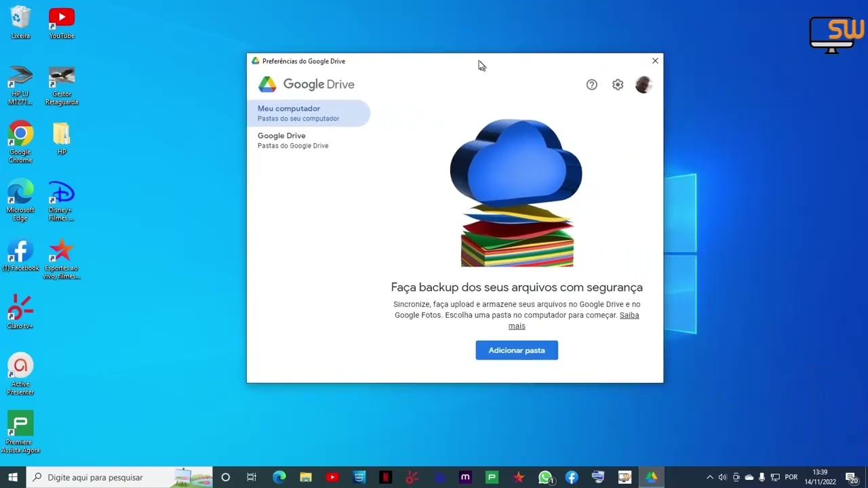Image resolution: width=868 pixels, height=488 pixels.
Task: Click the Adicionar pasta button
Action: click(517, 350)
